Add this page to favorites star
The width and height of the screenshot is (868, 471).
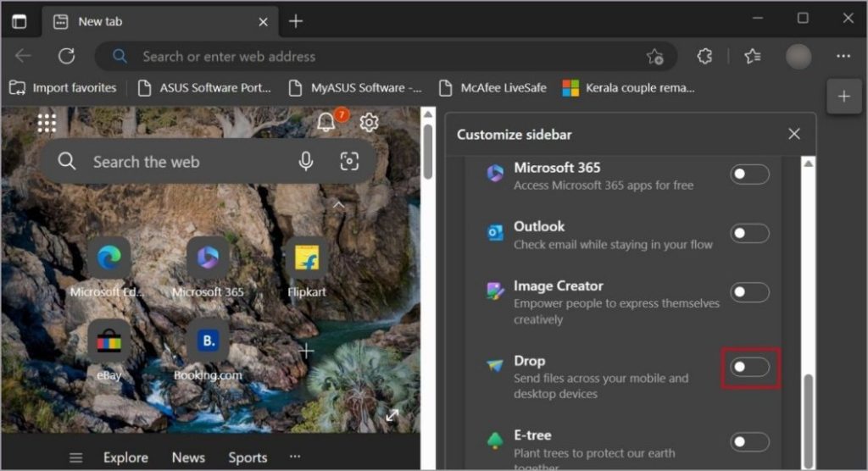tap(655, 57)
